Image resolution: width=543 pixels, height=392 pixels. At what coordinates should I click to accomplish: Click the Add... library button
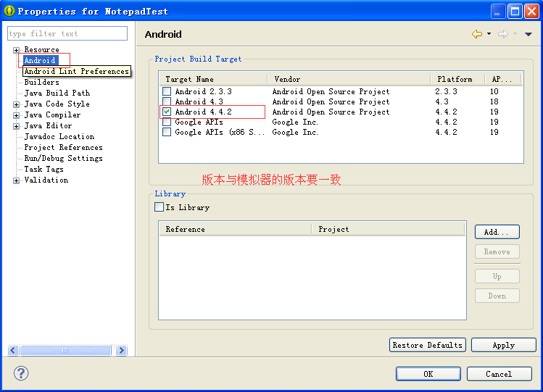497,232
